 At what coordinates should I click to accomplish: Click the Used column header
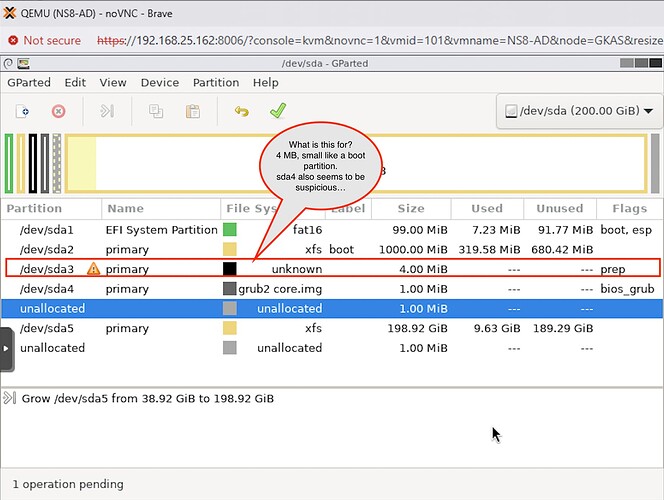[x=487, y=208]
